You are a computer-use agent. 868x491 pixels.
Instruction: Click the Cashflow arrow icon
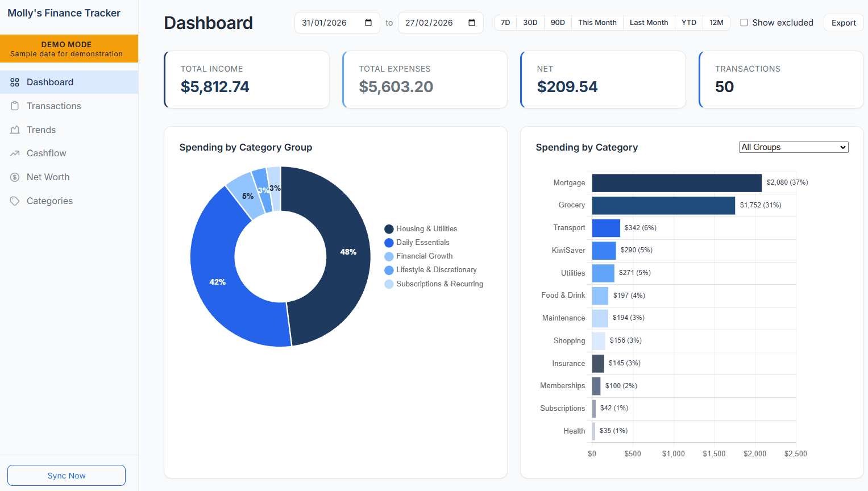pos(14,153)
